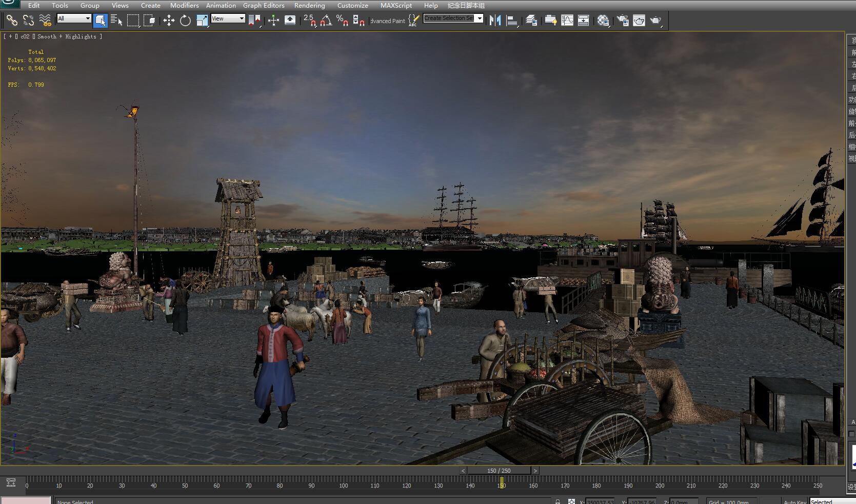The width and height of the screenshot is (856, 504).
Task: Step time slider back with left arrow
Action: coord(463,471)
